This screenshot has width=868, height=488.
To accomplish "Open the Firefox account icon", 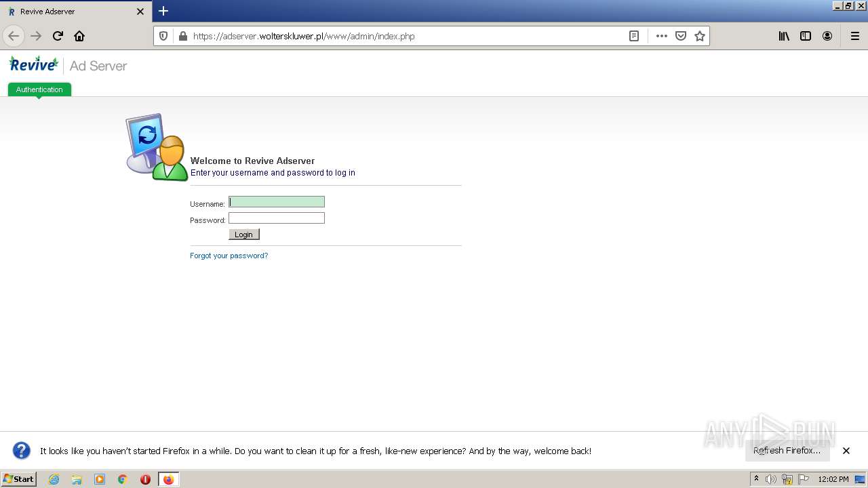I will (827, 36).
